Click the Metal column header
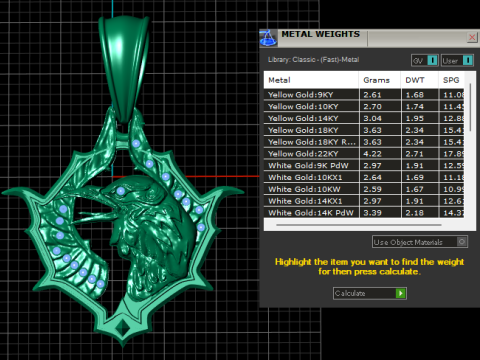This screenshot has height=360, width=480. point(311,80)
